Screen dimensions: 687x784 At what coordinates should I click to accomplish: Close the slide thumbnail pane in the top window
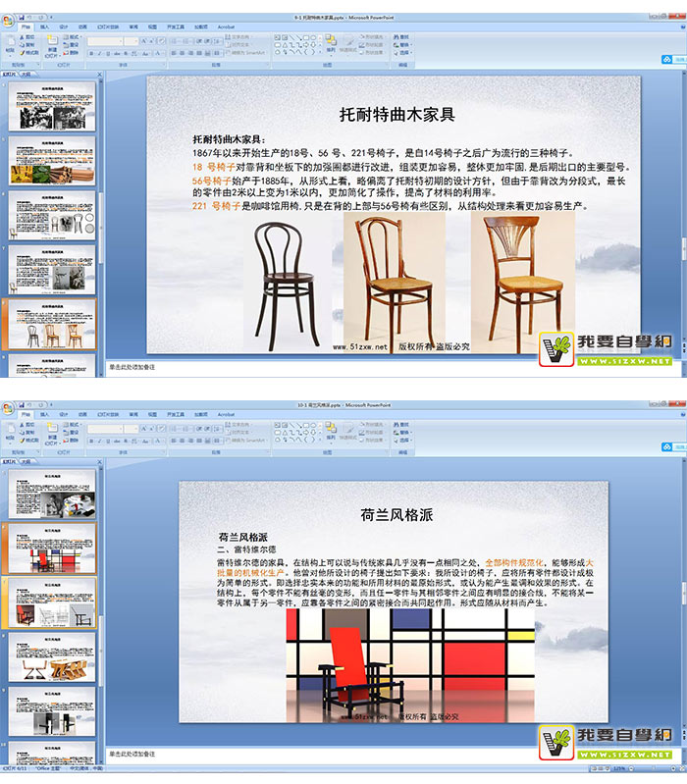pos(99,75)
